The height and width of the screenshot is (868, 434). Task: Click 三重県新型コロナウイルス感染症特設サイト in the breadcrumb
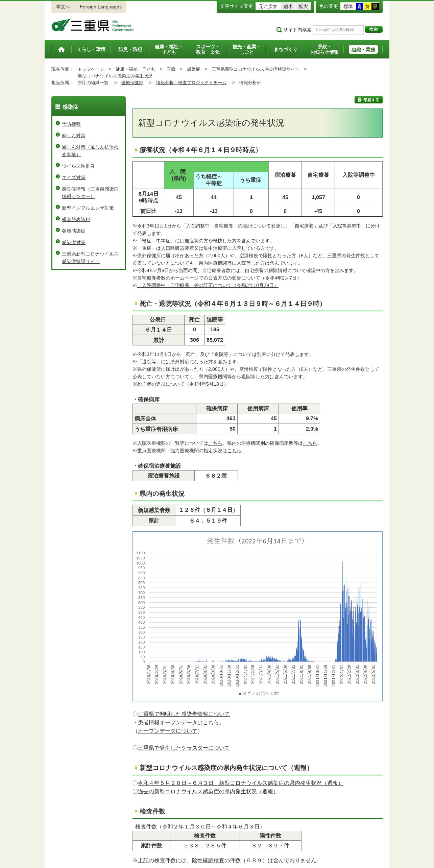256,69
